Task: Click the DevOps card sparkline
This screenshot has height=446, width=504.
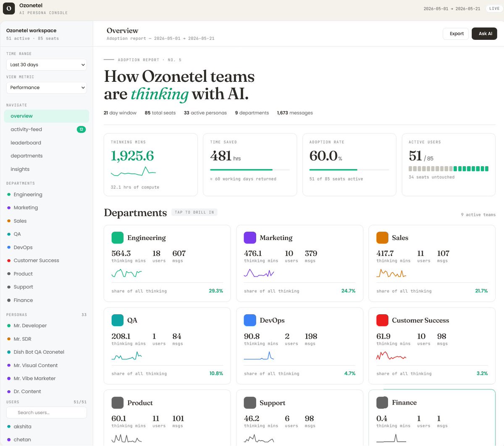Action: tap(259, 356)
